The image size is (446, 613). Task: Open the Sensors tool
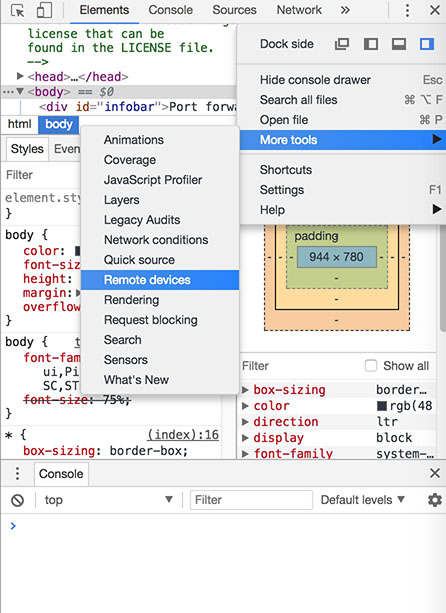[x=160, y=360]
